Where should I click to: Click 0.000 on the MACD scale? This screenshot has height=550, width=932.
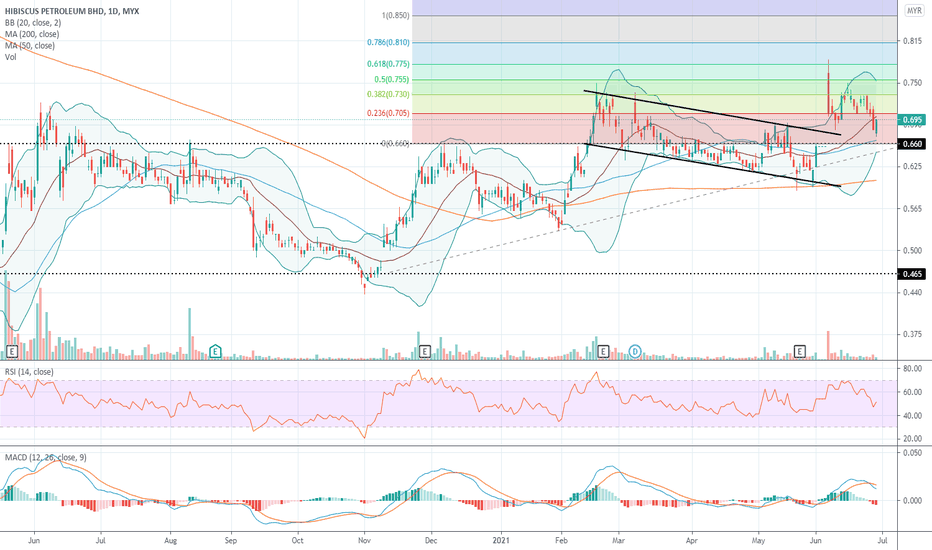(x=912, y=501)
